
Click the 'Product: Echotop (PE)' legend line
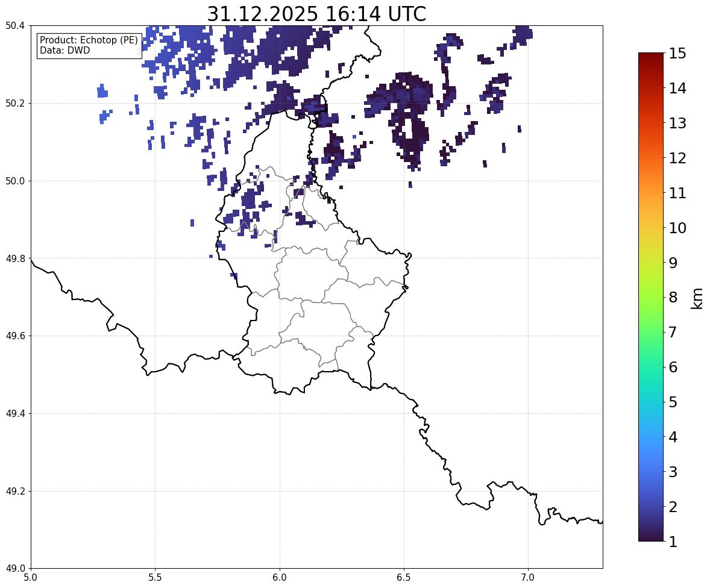pyautogui.click(x=89, y=40)
